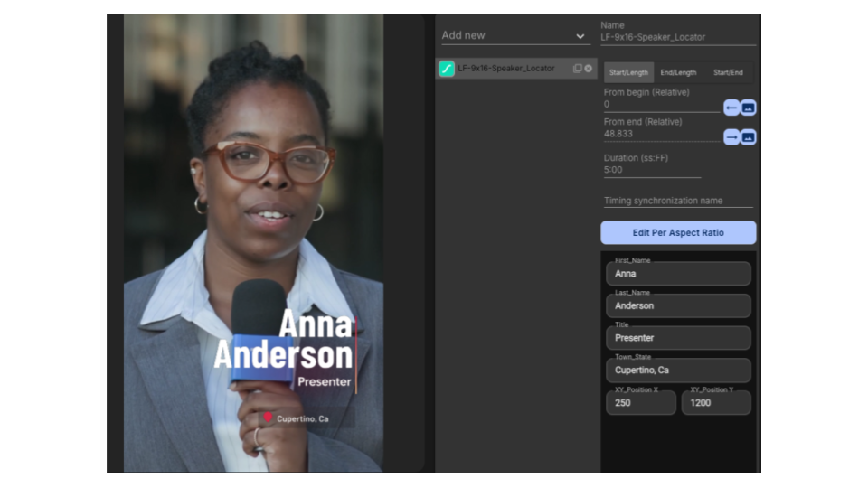Click the right arrow button beside From end

pos(731,137)
